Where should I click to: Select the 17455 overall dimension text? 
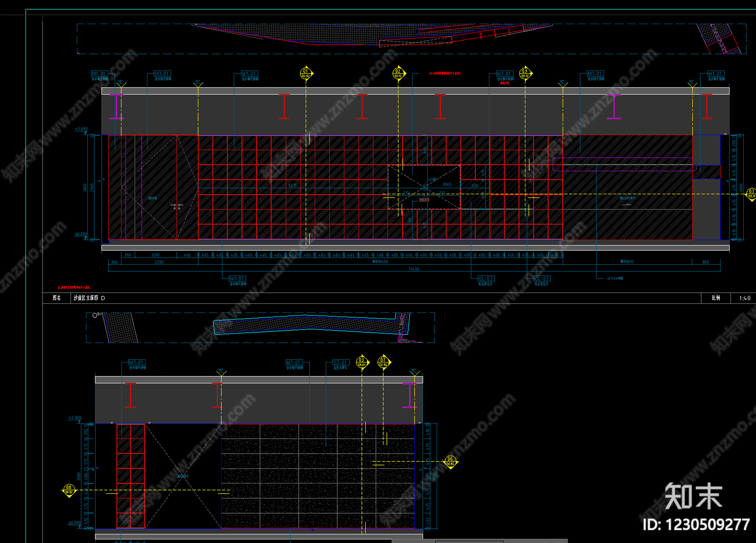point(413,269)
